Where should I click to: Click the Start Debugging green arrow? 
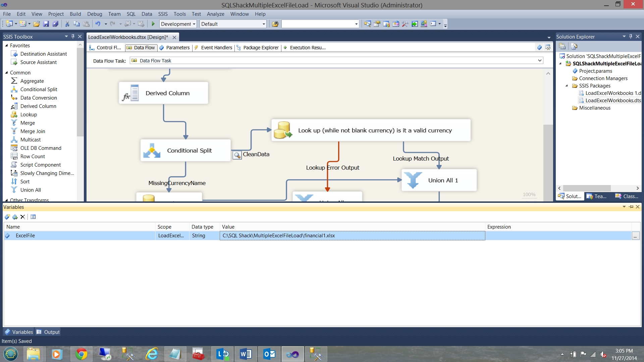click(153, 24)
